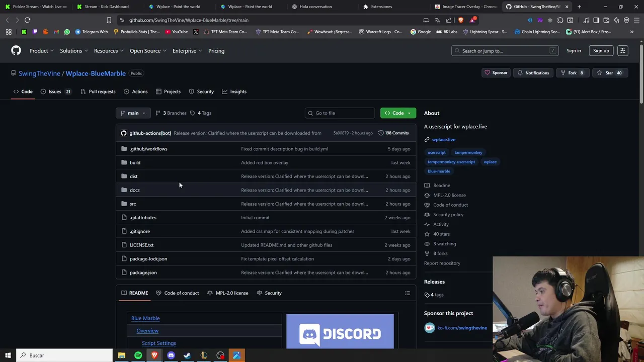This screenshot has height=362, width=644.
Task: Expand the main branch dropdown
Action: point(133,113)
